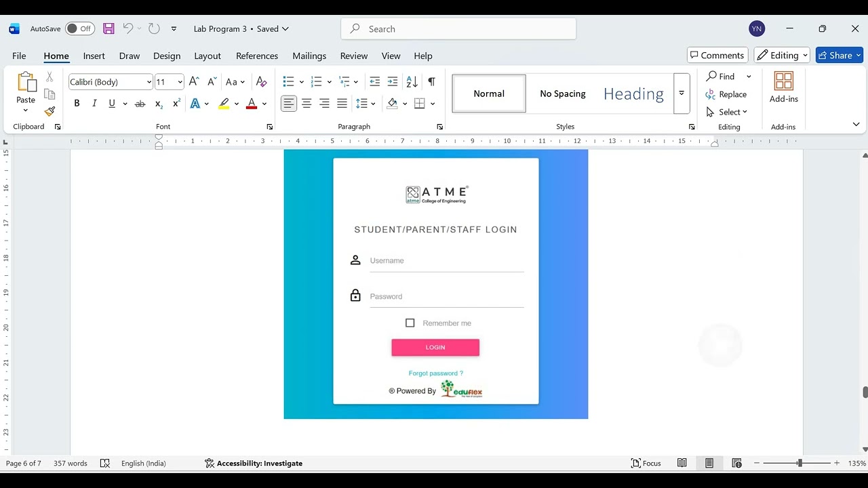Click the zoom slider handle in the status bar
This screenshot has width=868, height=488.
800,463
